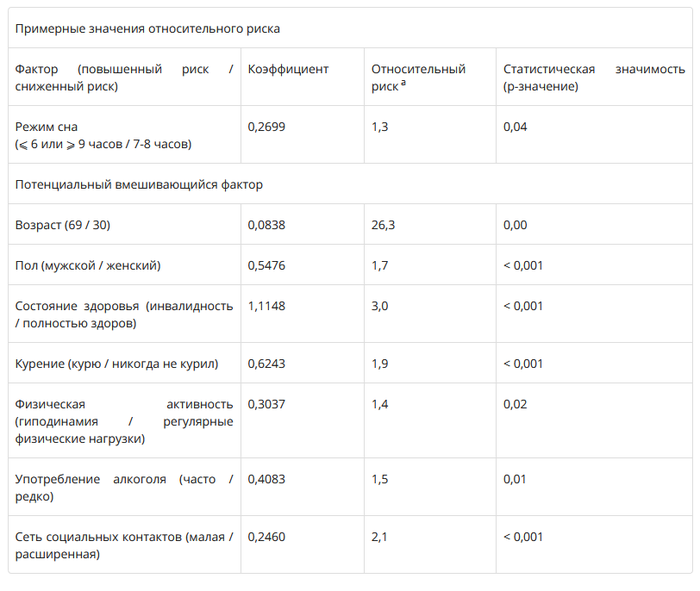This screenshot has height=591, width=700.
Task: Click the 'Употребление алкоголя' row label
Action: click(124, 487)
